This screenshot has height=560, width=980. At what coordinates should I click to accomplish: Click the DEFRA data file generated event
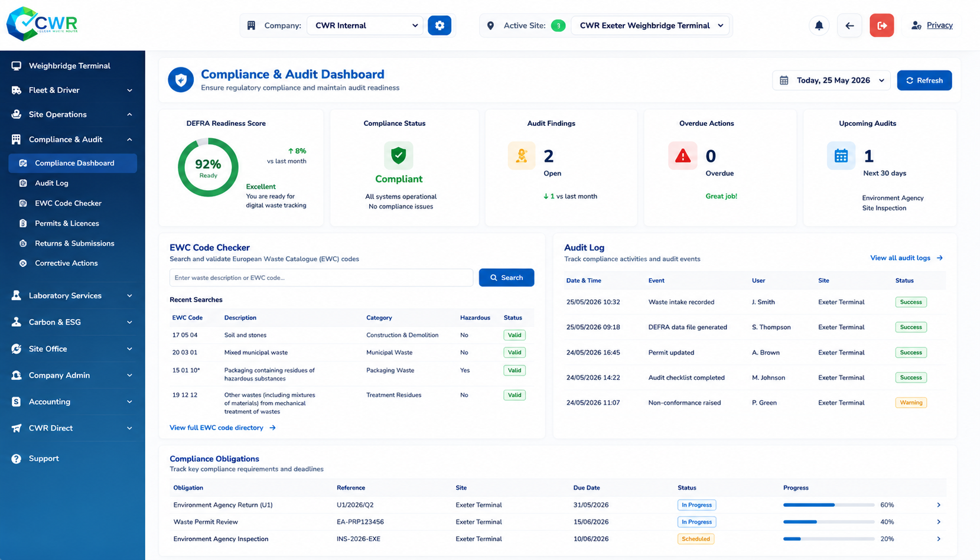click(x=688, y=327)
